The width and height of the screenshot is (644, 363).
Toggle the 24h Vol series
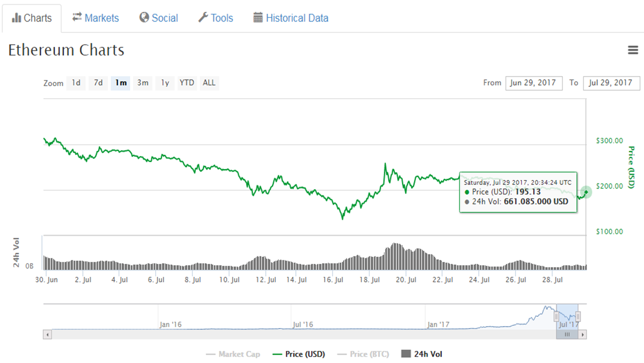pos(422,354)
